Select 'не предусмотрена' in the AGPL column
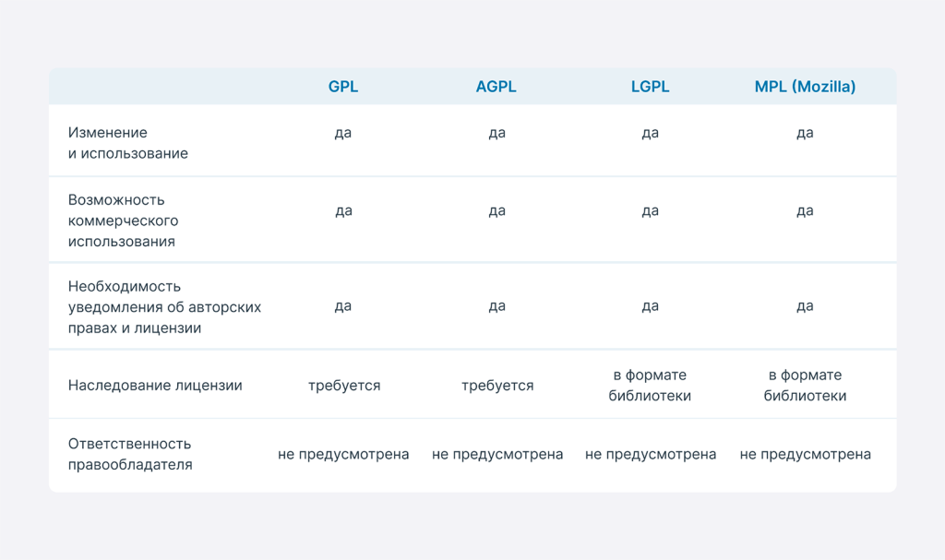 point(496,455)
